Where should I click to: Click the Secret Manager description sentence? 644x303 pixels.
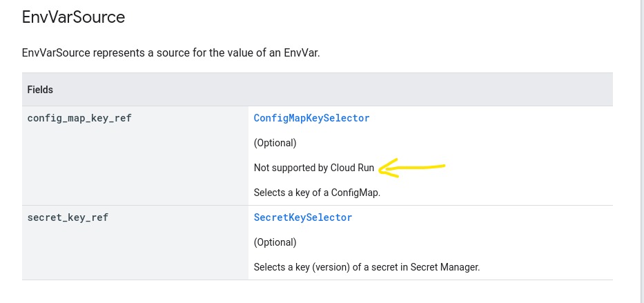click(367, 266)
